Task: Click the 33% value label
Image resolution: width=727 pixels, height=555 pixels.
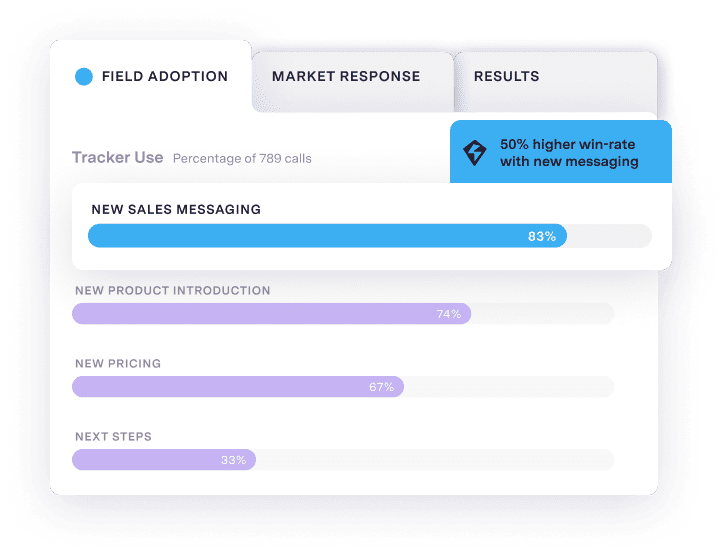Action: (233, 460)
